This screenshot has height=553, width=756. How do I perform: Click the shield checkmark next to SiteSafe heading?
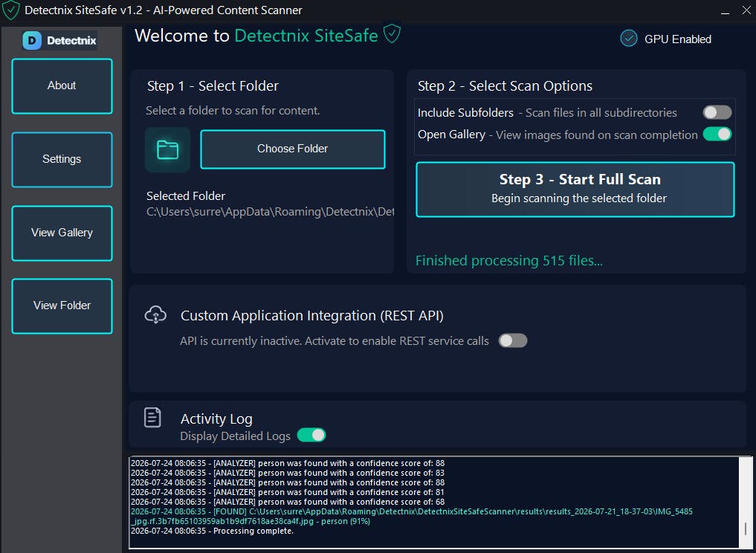pyautogui.click(x=392, y=33)
